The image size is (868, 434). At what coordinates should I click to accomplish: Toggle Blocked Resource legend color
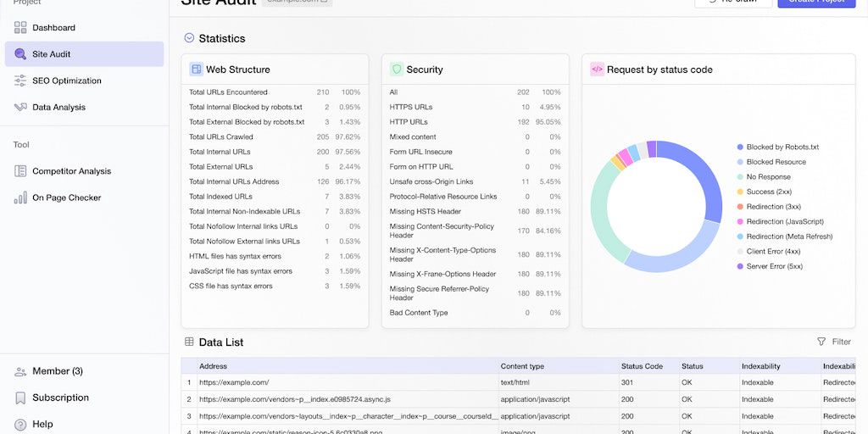pos(740,162)
